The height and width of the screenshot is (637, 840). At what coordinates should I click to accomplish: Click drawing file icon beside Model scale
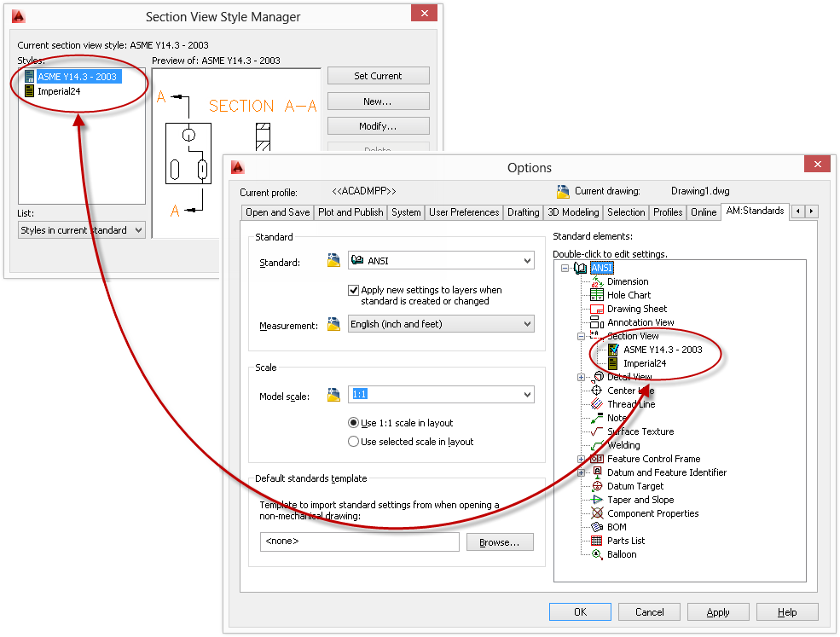click(x=333, y=395)
